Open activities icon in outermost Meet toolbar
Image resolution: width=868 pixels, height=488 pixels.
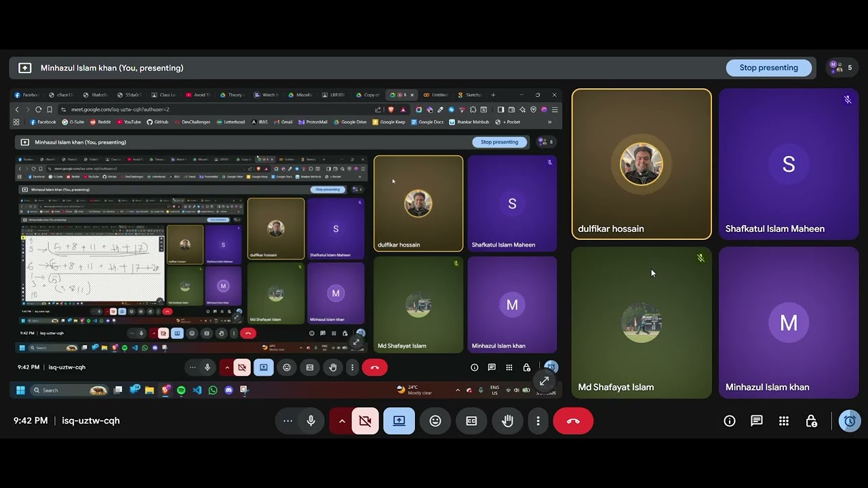click(x=784, y=421)
